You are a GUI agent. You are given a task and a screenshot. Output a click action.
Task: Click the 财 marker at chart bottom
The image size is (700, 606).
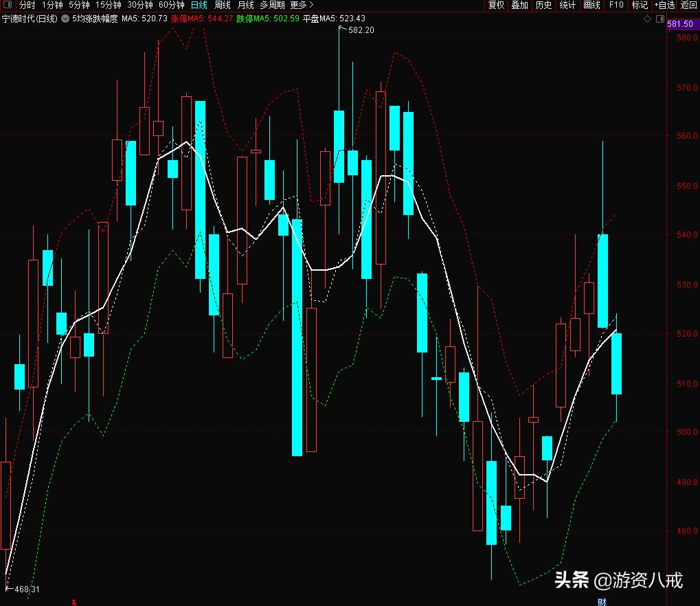(x=602, y=602)
